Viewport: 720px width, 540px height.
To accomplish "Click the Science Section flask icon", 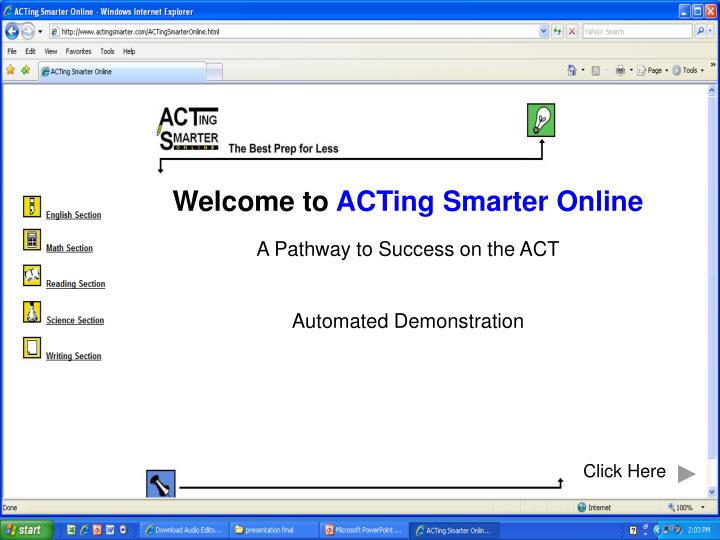I will pyautogui.click(x=32, y=312).
